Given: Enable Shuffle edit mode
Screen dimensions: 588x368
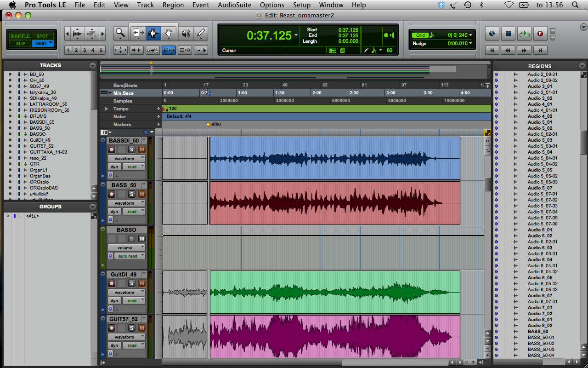Looking at the screenshot, I should tap(20, 36).
